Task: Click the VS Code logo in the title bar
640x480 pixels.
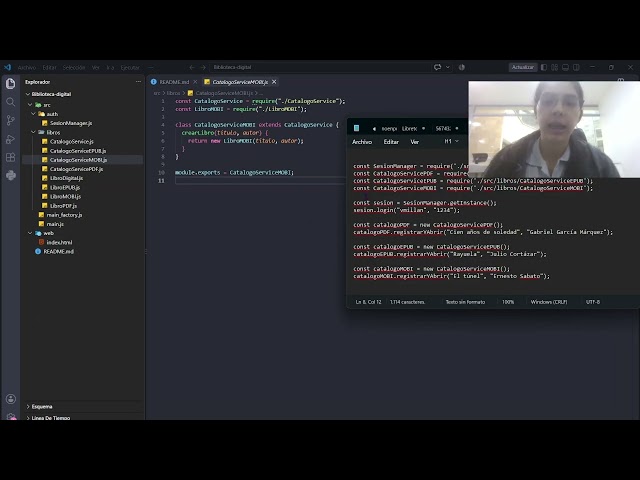Action: pyautogui.click(x=7, y=67)
